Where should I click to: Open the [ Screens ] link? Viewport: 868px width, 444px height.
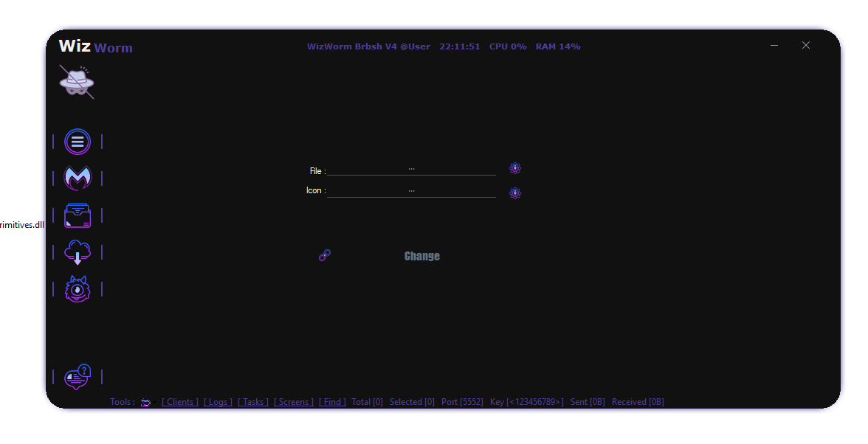[x=294, y=402]
